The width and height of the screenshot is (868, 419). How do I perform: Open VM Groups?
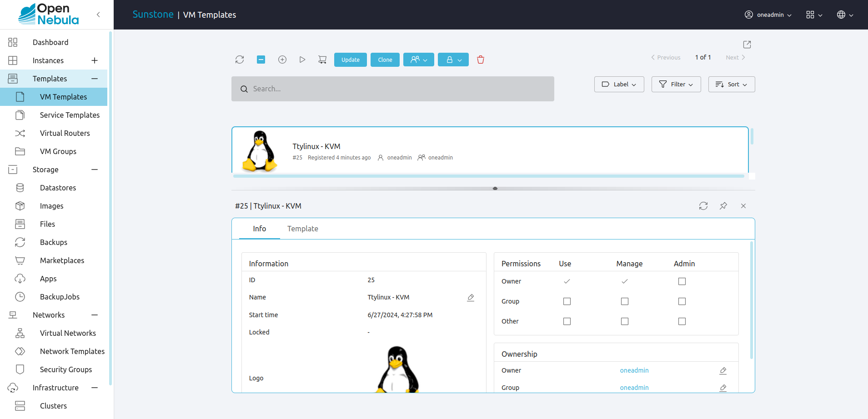pyautogui.click(x=54, y=151)
